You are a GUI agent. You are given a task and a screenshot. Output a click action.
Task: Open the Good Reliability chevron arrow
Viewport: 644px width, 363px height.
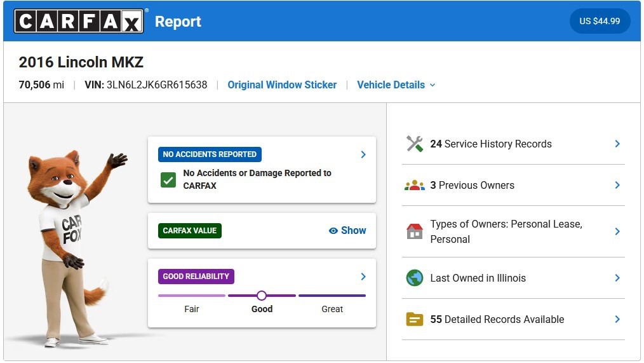click(363, 277)
